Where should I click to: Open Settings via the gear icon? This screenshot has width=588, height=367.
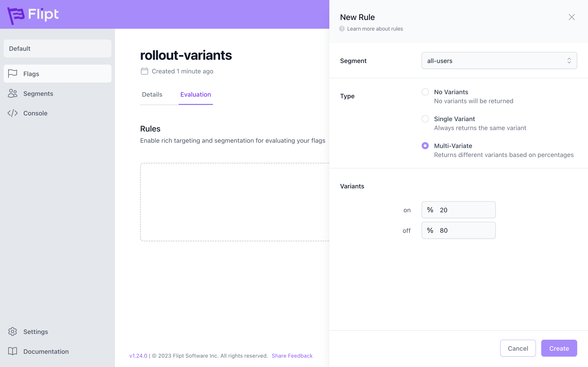(13, 332)
